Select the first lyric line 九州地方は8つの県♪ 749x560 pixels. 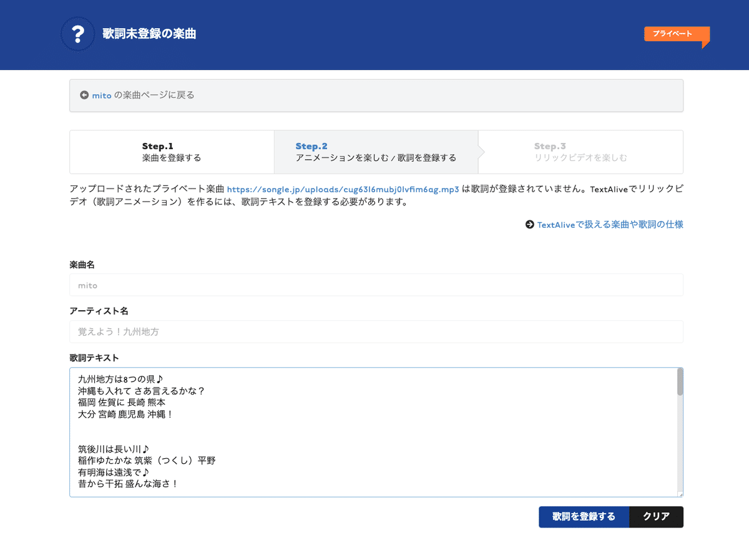(122, 378)
